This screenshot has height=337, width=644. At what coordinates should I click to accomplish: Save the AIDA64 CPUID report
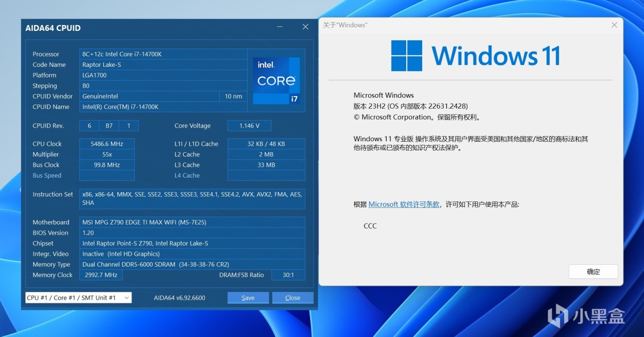pyautogui.click(x=248, y=298)
